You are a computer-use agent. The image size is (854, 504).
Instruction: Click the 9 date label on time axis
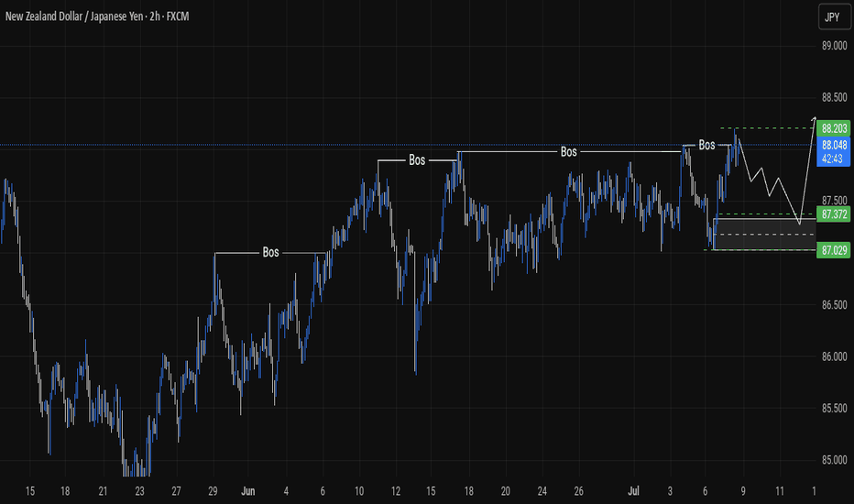click(x=743, y=491)
